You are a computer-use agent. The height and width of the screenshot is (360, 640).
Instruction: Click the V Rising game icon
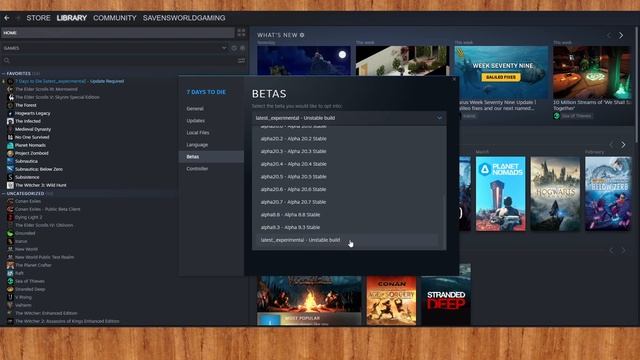(x=10, y=297)
